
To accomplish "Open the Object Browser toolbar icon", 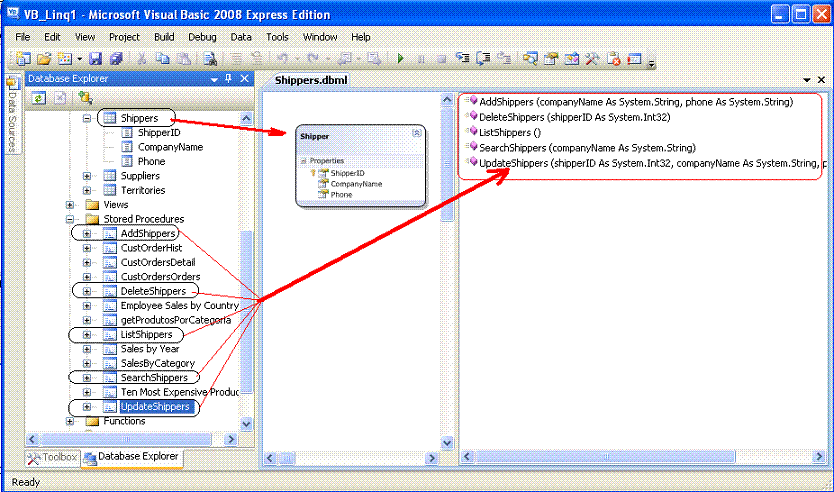I will (572, 59).
